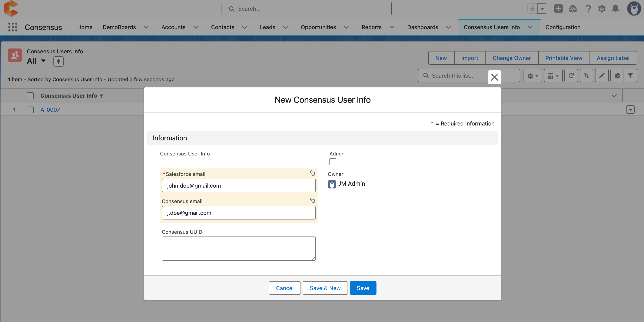Undo the Consensus email change
Image resolution: width=644 pixels, height=322 pixels.
(312, 200)
